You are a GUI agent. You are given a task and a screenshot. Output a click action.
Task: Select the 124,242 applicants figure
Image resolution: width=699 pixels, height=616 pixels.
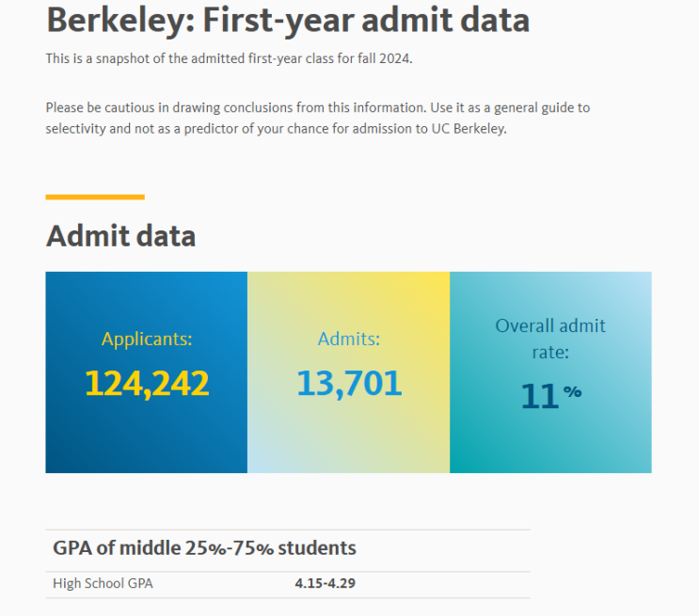[x=147, y=383]
